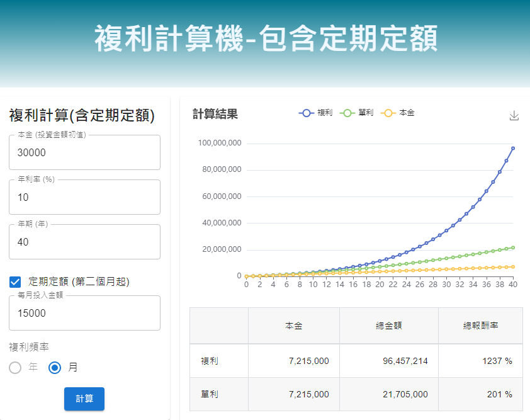Viewport: 530px width, 420px height.
Task: Click the final blue 複利 data point at year 40
Action: click(x=513, y=149)
